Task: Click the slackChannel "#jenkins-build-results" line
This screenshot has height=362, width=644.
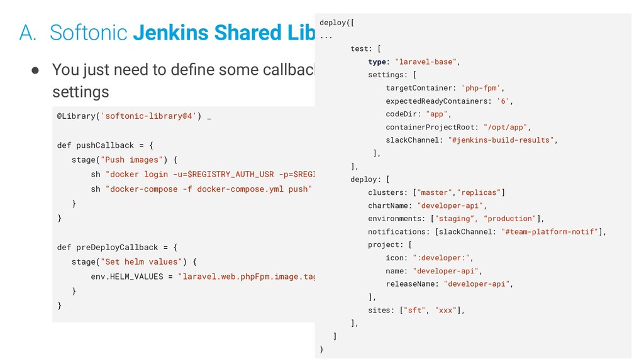Action: (x=472, y=140)
